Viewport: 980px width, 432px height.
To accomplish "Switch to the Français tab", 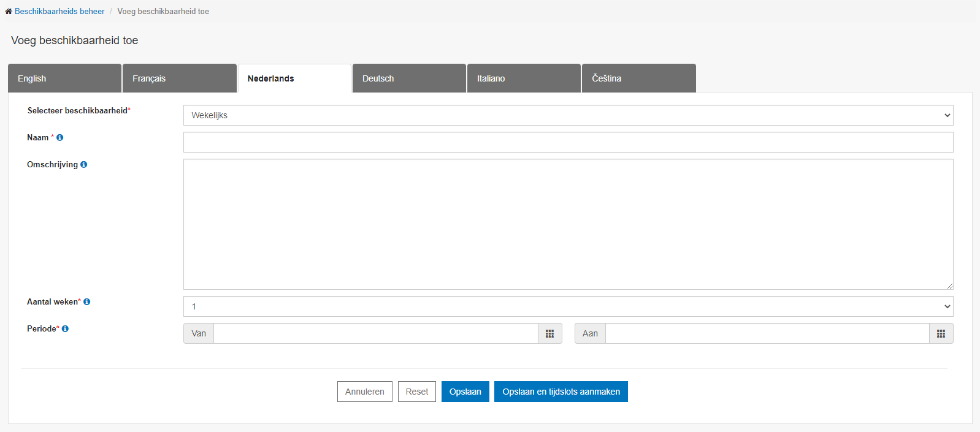I will (x=179, y=78).
